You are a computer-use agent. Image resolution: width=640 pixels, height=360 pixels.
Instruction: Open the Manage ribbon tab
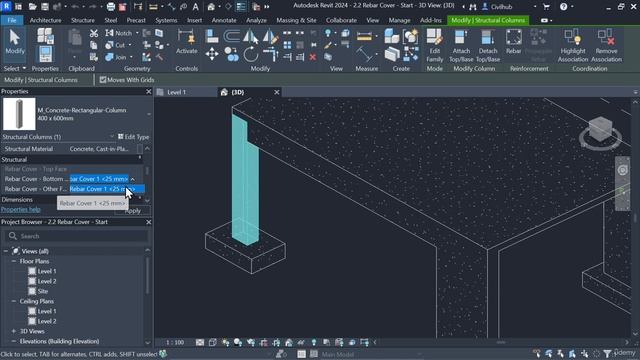click(399, 20)
